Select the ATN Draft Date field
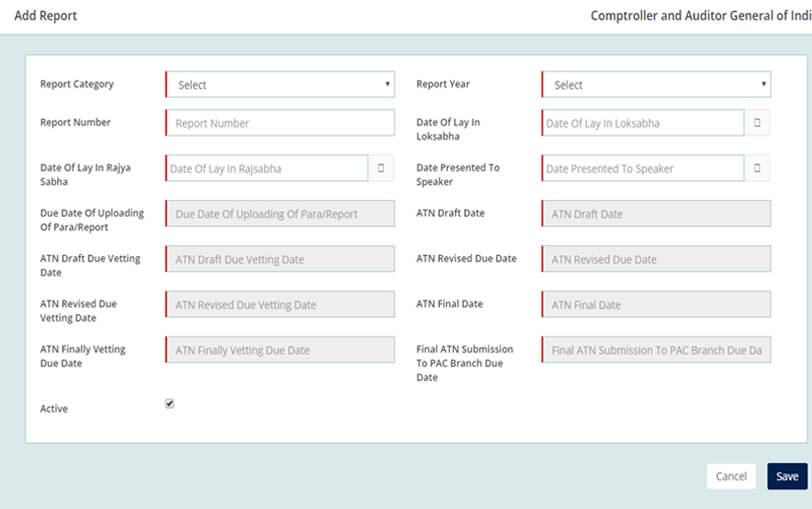This screenshot has height=509, width=812. point(656,214)
